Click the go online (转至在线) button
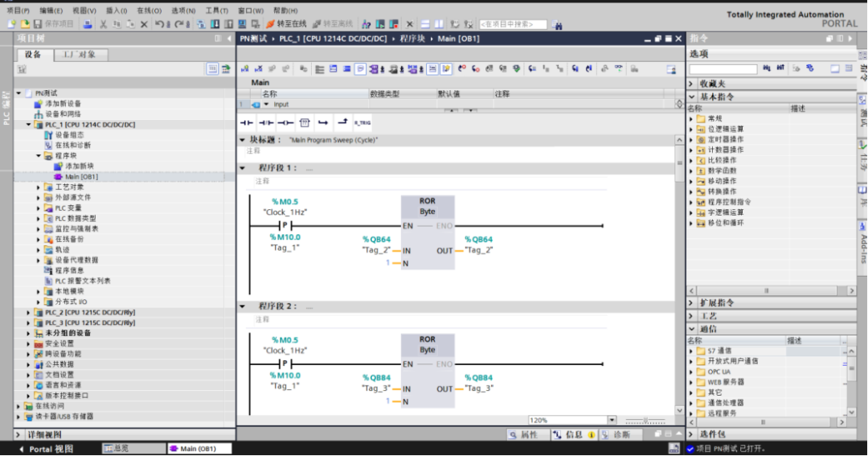The height and width of the screenshot is (456, 868). pyautogui.click(x=286, y=24)
